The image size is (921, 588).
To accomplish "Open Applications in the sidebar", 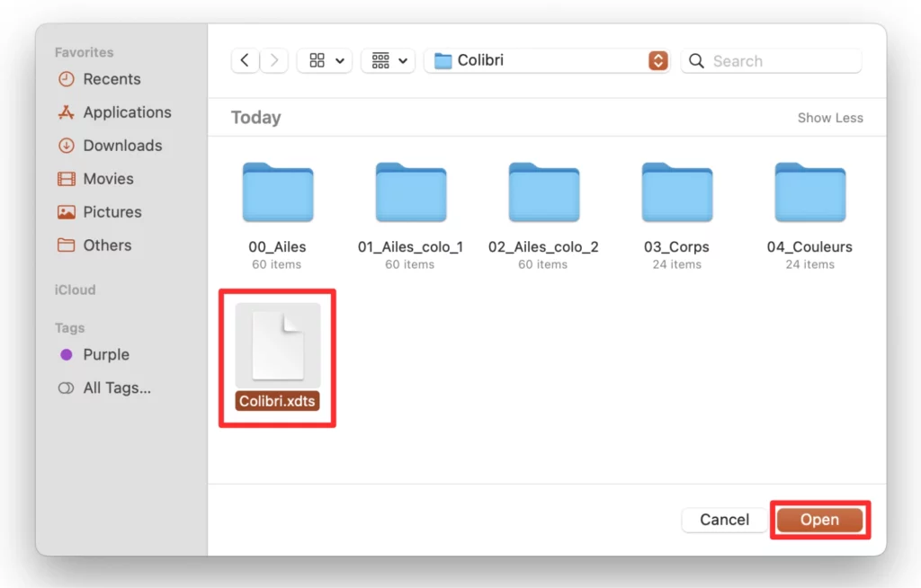I will click(114, 112).
